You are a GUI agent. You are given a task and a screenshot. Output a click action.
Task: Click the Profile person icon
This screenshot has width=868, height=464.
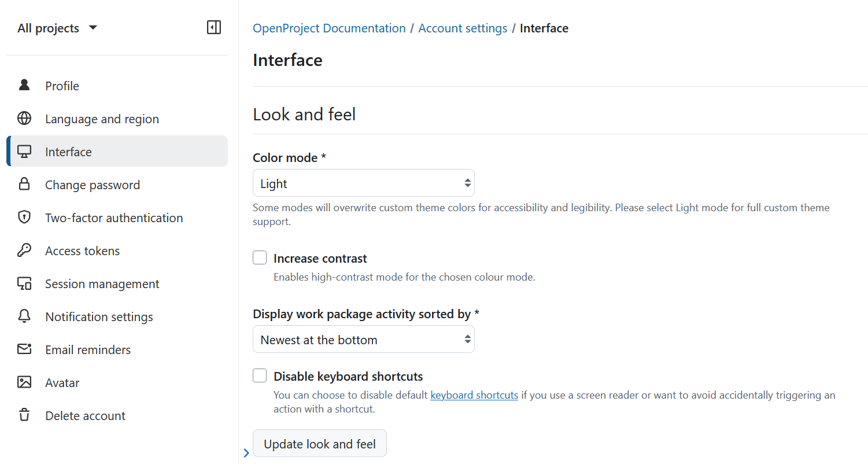tap(24, 86)
